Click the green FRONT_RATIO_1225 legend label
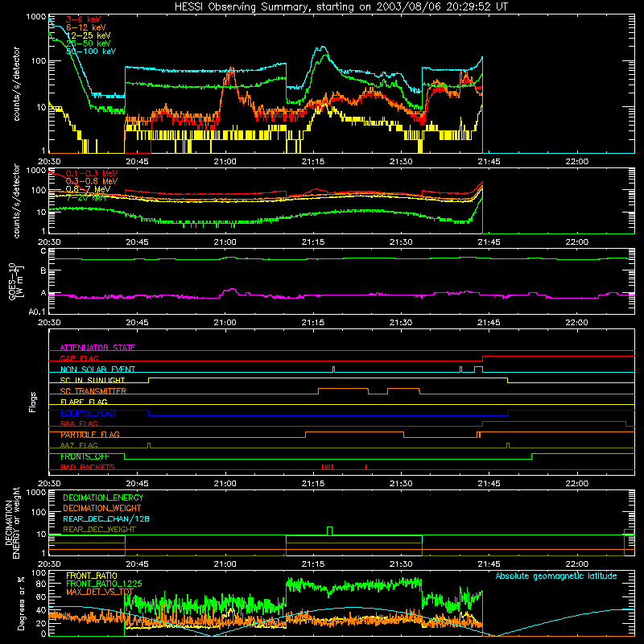Screen dimensions: 644x644 104,584
